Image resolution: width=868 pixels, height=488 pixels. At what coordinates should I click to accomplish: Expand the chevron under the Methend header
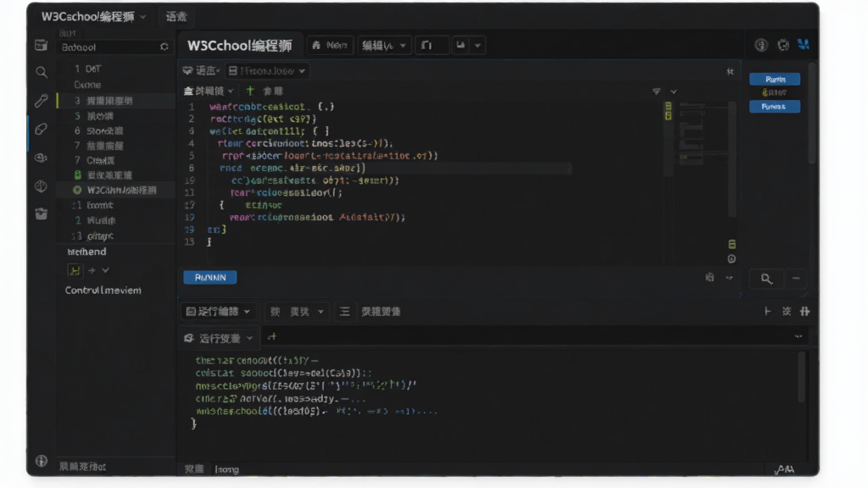tap(106, 270)
